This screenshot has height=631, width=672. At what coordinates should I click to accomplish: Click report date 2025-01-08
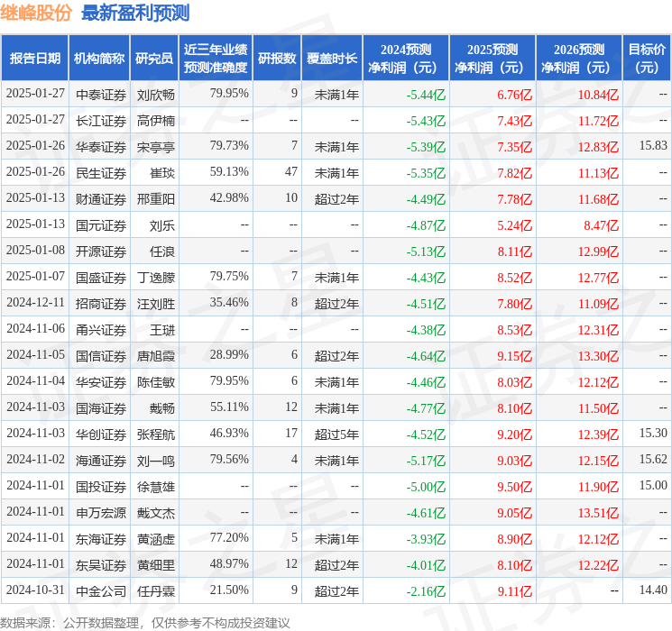(x=35, y=251)
